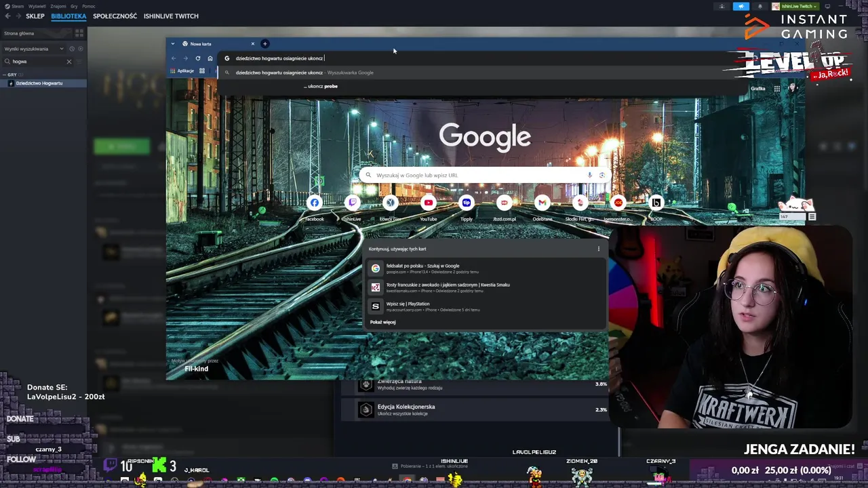Click the Fil-kind theme credit link
The width and height of the screenshot is (868, 488).
tap(197, 369)
